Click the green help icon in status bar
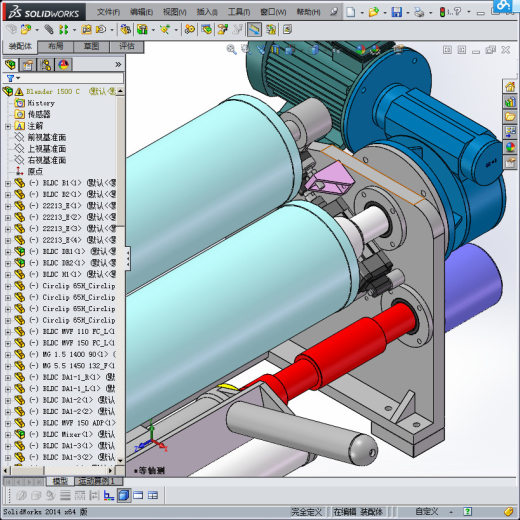This screenshot has width=520, height=520. tap(468, 511)
